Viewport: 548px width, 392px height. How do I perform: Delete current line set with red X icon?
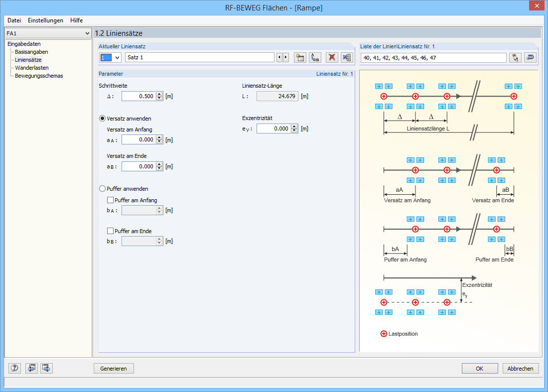[x=332, y=57]
